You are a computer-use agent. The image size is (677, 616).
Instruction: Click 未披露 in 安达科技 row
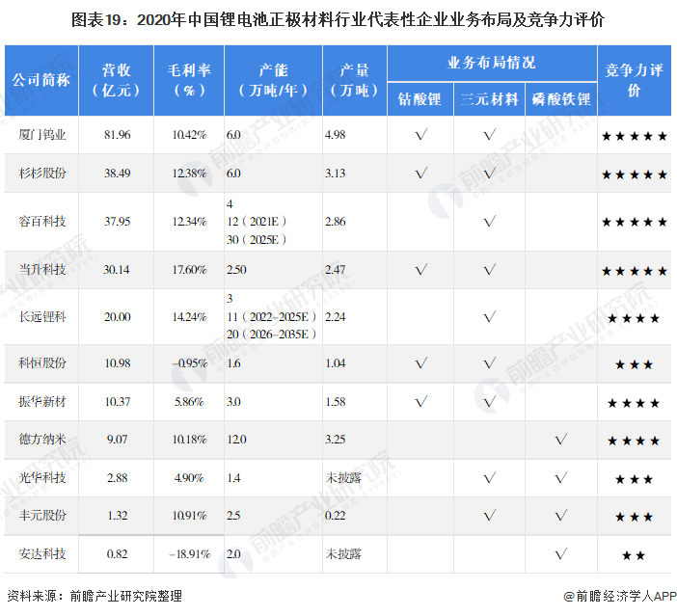343,554
